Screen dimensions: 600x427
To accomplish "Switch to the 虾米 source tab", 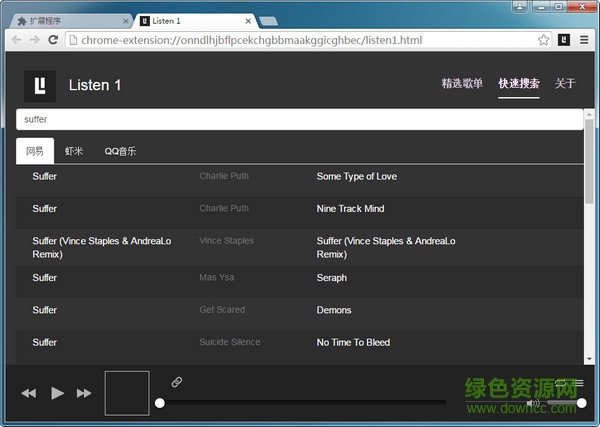I will [74, 152].
